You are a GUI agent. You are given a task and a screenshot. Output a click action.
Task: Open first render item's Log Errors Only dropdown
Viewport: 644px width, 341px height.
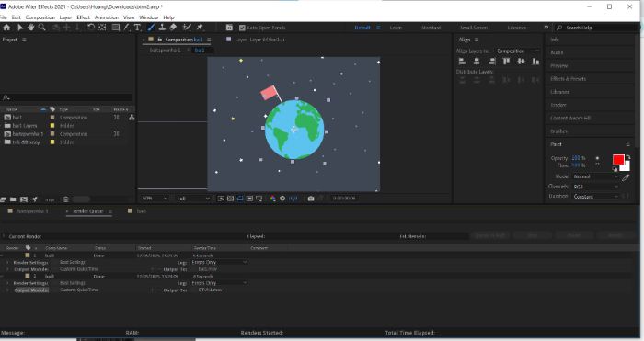pos(219,262)
